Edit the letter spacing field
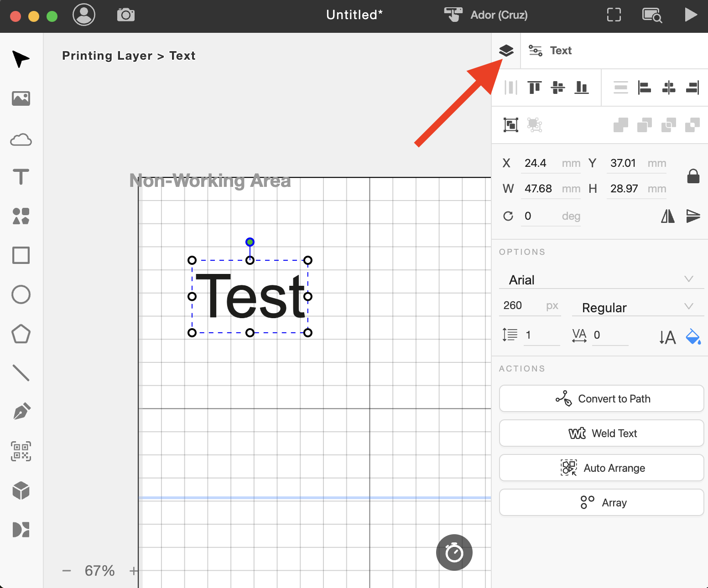Viewport: 708px width, 588px height. [610, 335]
